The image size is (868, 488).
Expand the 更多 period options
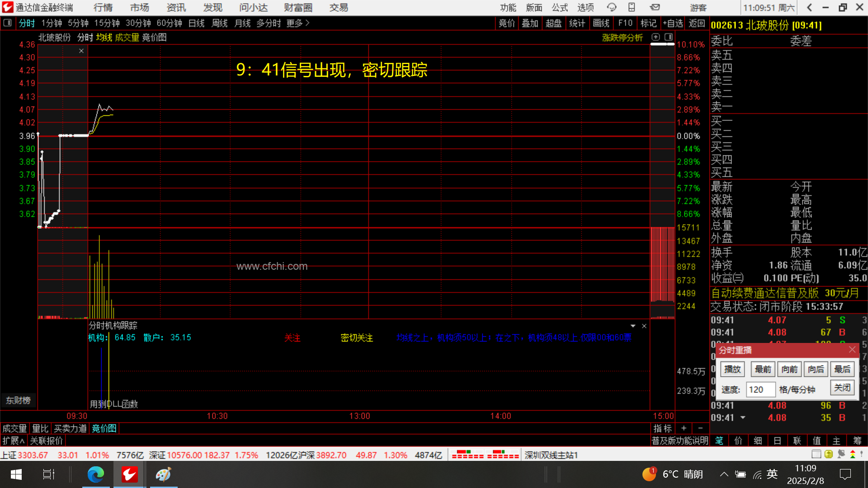[298, 23]
